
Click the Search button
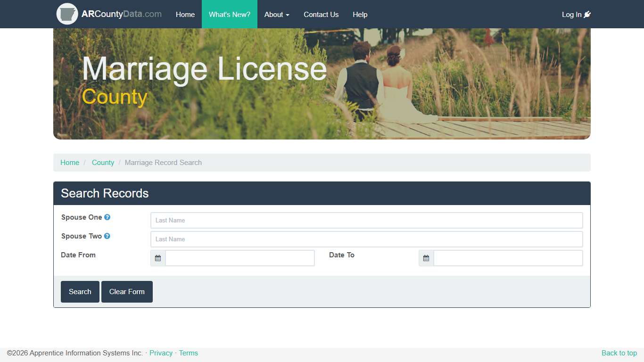coord(80,291)
